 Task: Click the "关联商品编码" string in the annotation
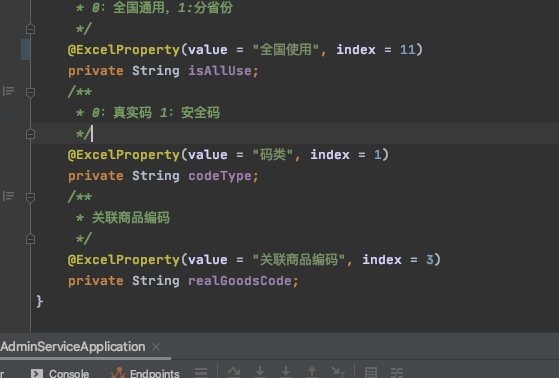[x=299, y=260]
